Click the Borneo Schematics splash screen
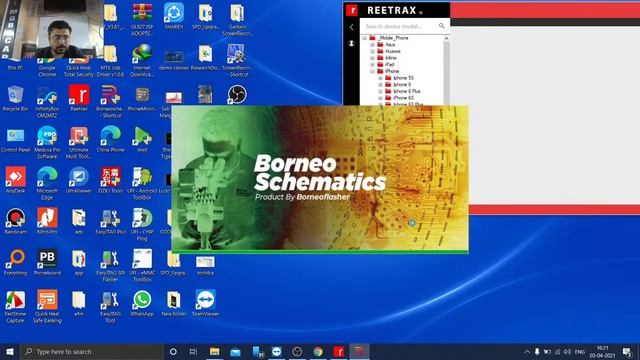The height and width of the screenshot is (360, 640). tap(320, 179)
